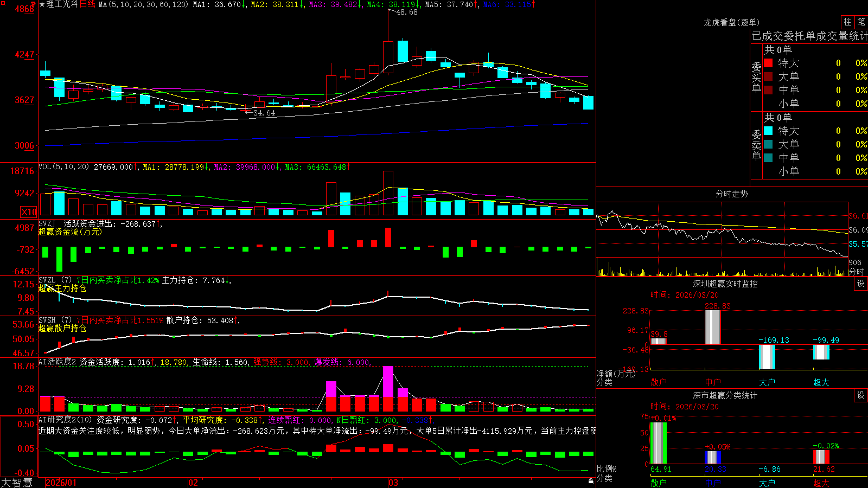Click the 2026/01 date marker on timeline
This screenshot has height=488, width=868.
point(61,483)
